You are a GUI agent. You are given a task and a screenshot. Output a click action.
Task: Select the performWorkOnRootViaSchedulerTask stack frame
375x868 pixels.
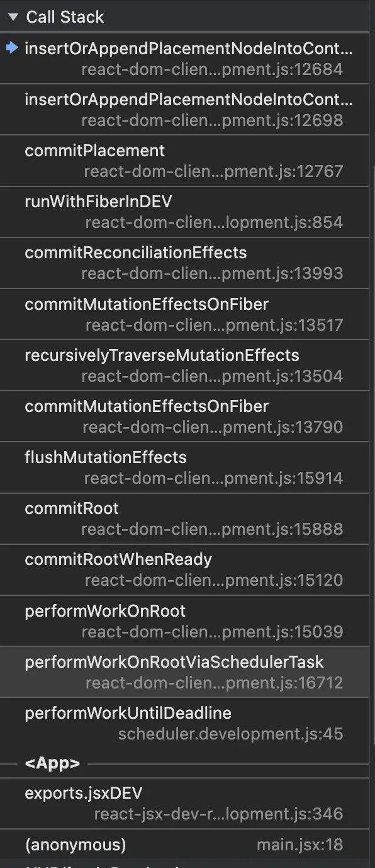(x=184, y=671)
